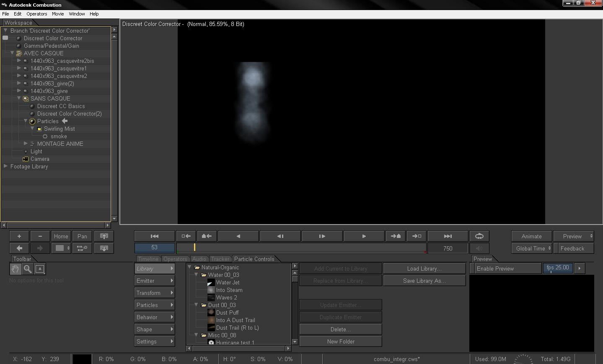Select the hand pan tool in Toolbar
The height and width of the screenshot is (364, 603).
(15, 269)
